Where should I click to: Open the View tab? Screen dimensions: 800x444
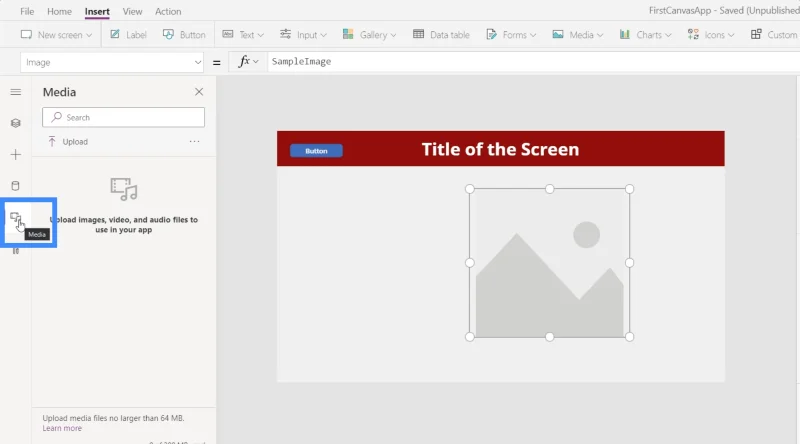click(x=132, y=11)
